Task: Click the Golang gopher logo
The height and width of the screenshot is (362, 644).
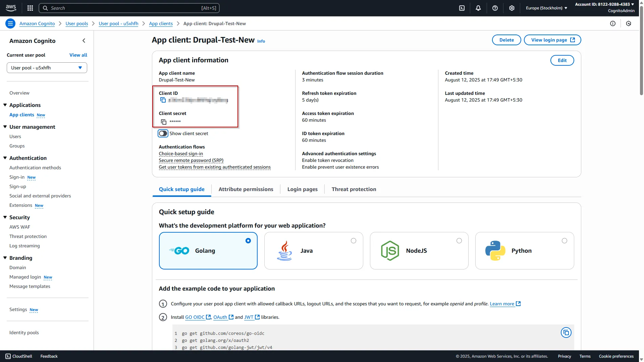Action: [179, 251]
